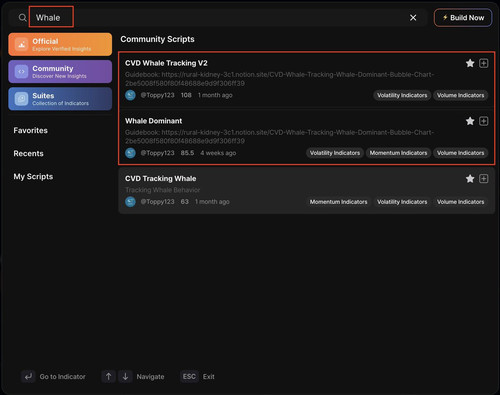Click author avatar on CVD Whale Tracking V2
500x395 pixels.
click(130, 95)
